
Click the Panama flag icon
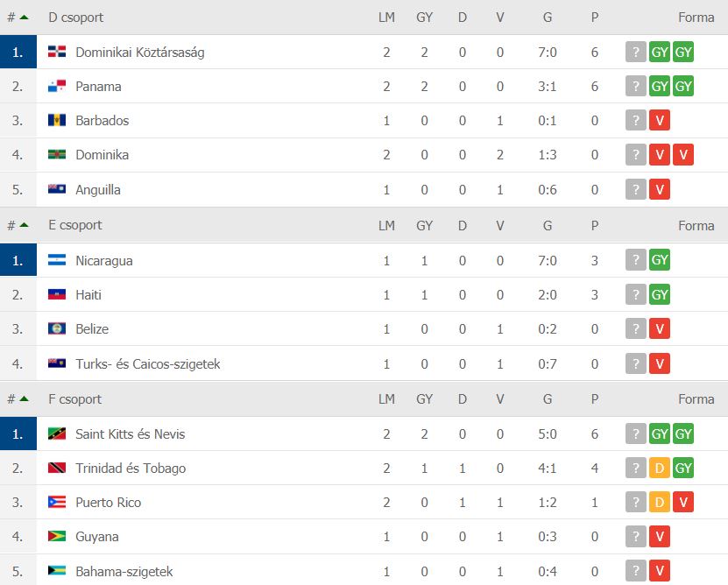click(x=57, y=86)
